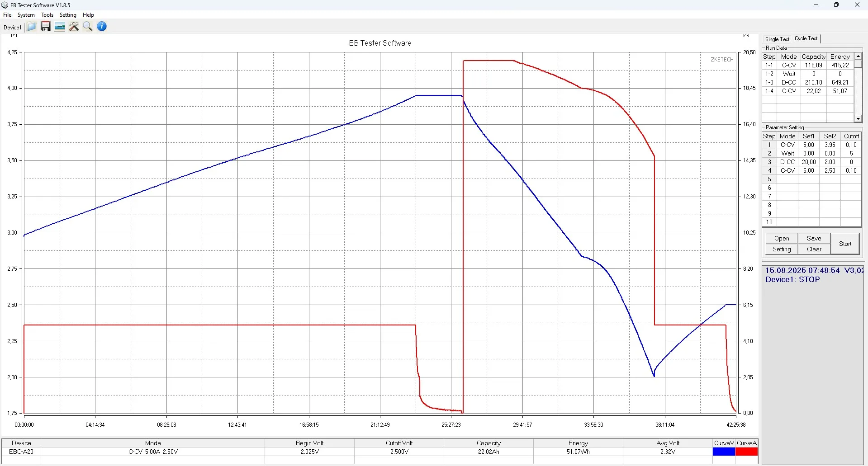Click the landscape picture export icon
Viewport: 868px width, 466px height.
[x=60, y=27]
